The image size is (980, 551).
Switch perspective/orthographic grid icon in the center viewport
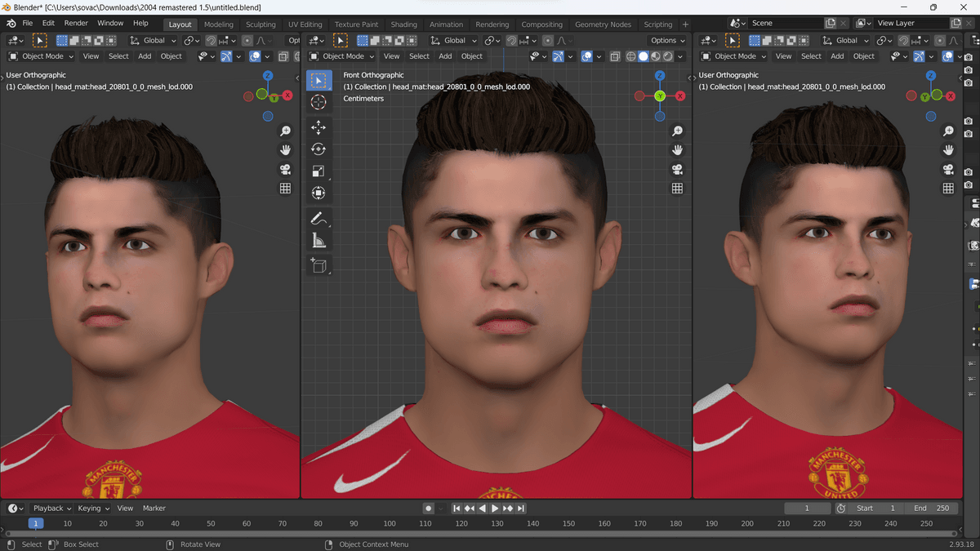point(677,188)
